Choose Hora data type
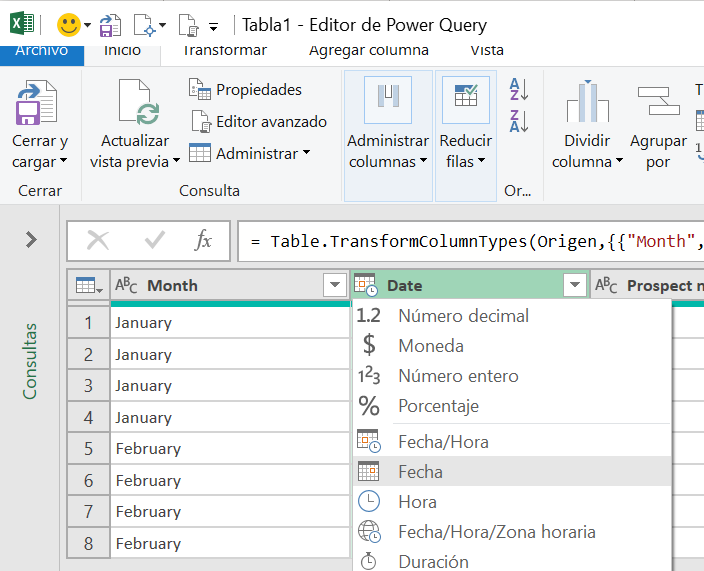 coord(512,501)
